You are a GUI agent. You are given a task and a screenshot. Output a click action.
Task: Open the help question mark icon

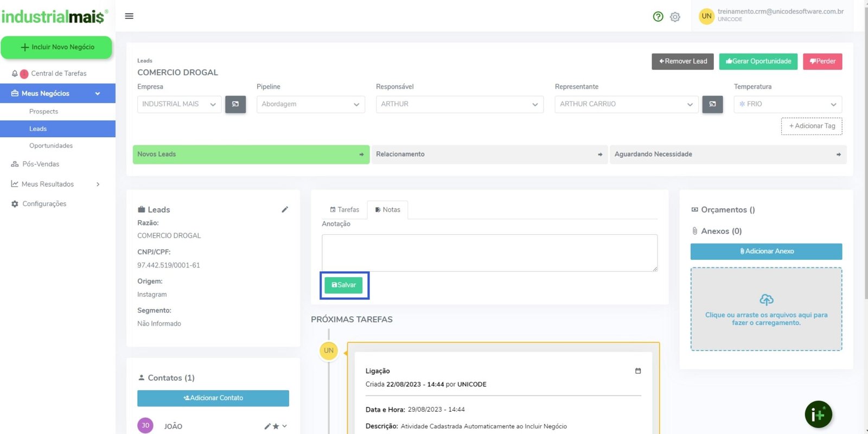(x=658, y=17)
